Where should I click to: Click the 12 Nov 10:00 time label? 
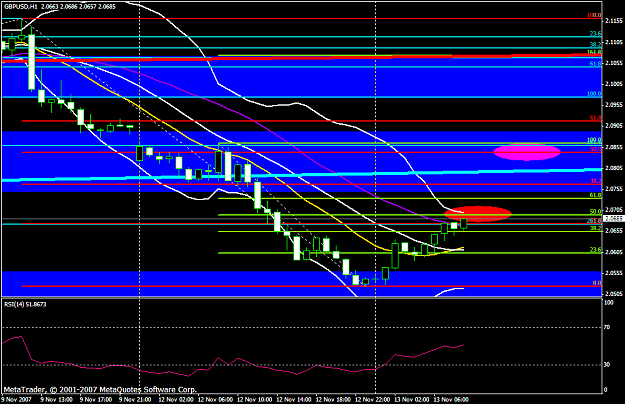tap(254, 399)
